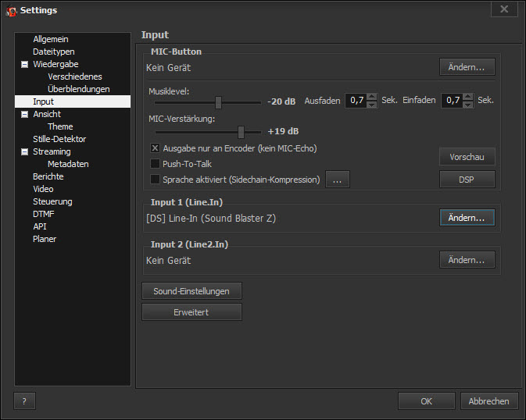Open the Stille-Detektor settings

click(59, 139)
